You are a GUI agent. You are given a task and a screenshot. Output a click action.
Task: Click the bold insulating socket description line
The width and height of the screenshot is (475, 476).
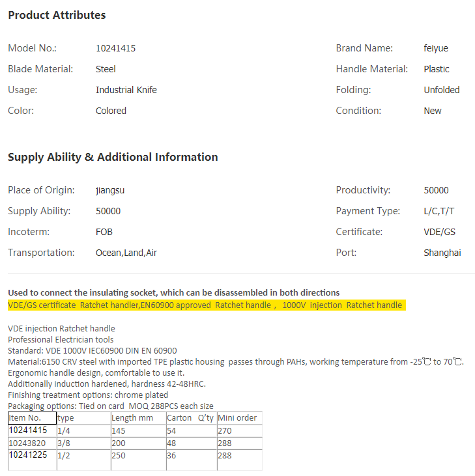[173, 293]
